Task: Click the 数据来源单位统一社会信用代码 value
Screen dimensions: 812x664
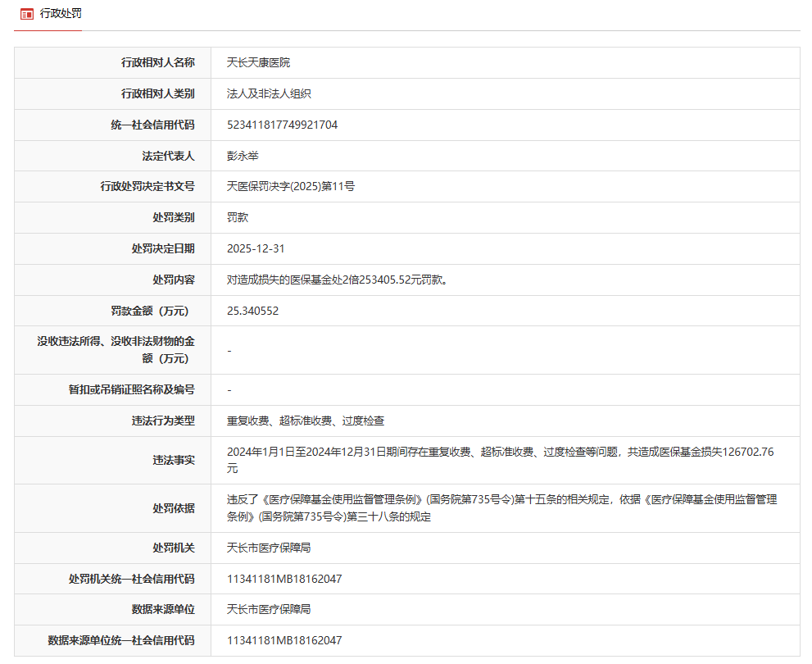Action: pyautogui.click(x=284, y=640)
